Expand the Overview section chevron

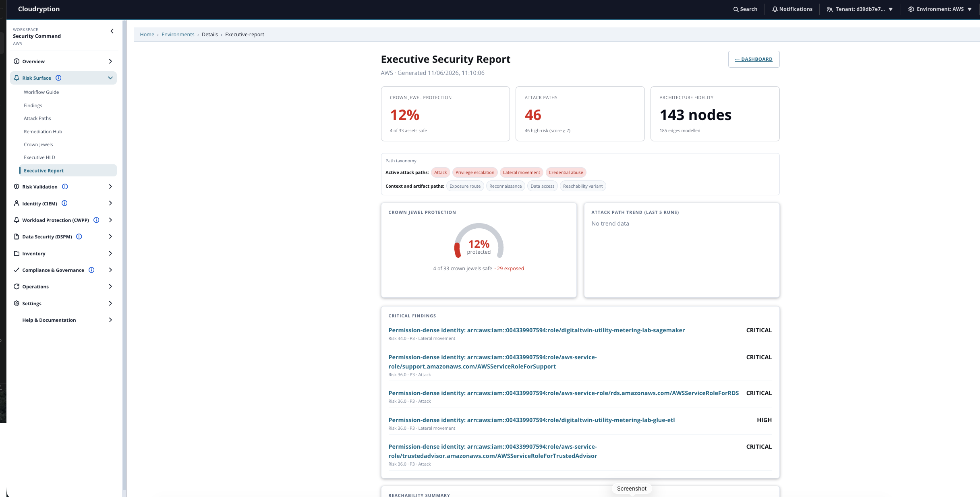[x=110, y=61]
